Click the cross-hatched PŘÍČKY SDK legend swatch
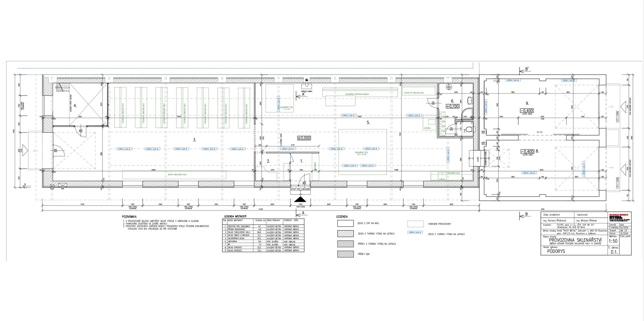 (x=345, y=254)
